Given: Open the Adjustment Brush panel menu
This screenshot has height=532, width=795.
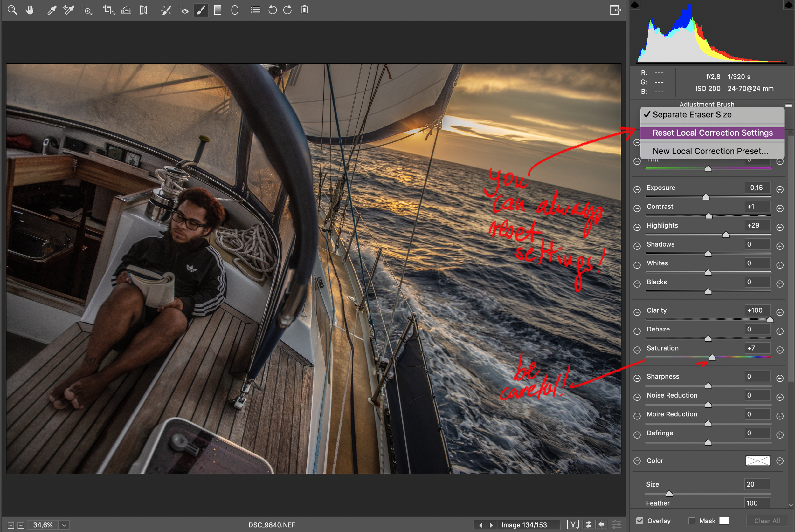Looking at the screenshot, I should pyautogui.click(x=788, y=105).
